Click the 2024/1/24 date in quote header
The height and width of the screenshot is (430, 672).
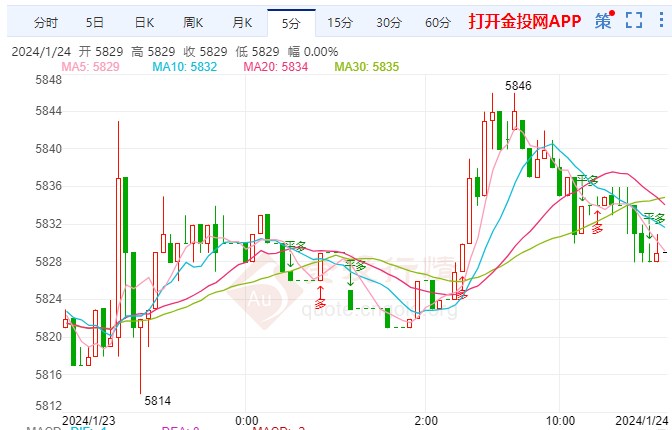[41, 52]
